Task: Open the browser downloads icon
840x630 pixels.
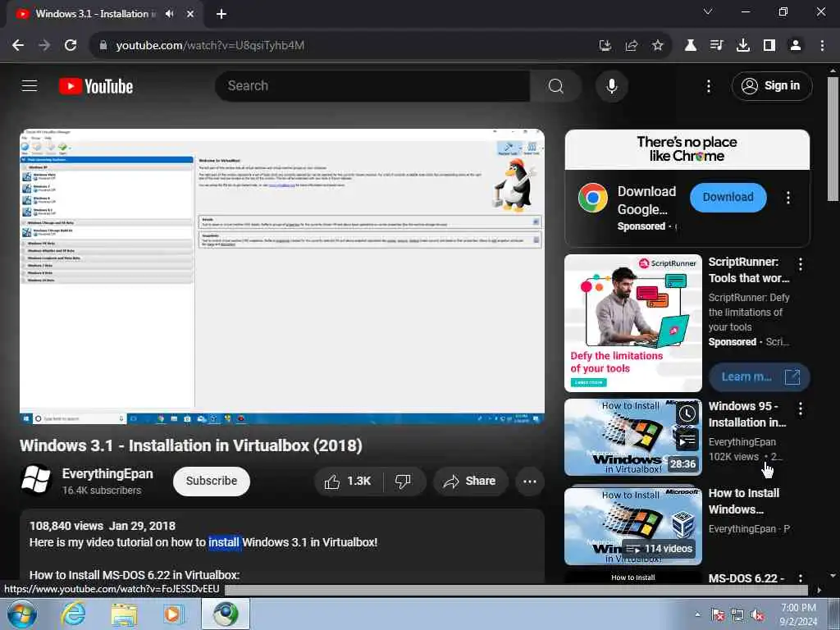Action: point(743,46)
